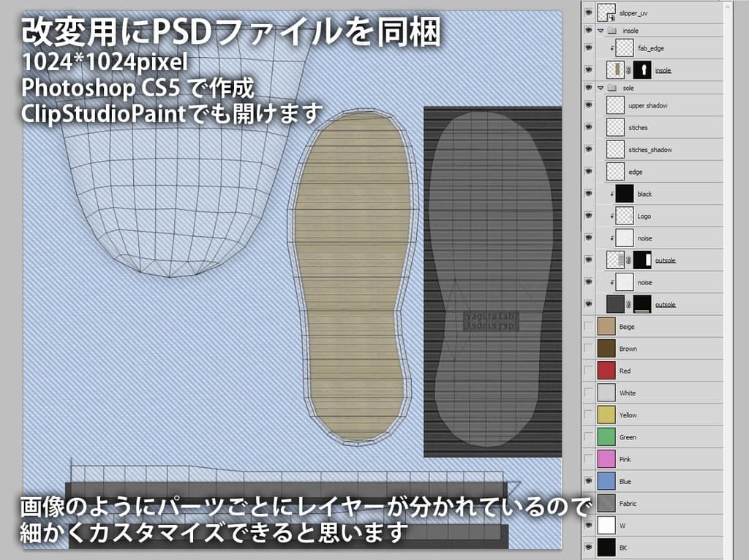Hide the BK layer
Image resolution: width=749 pixels, height=560 pixels.
point(588,547)
